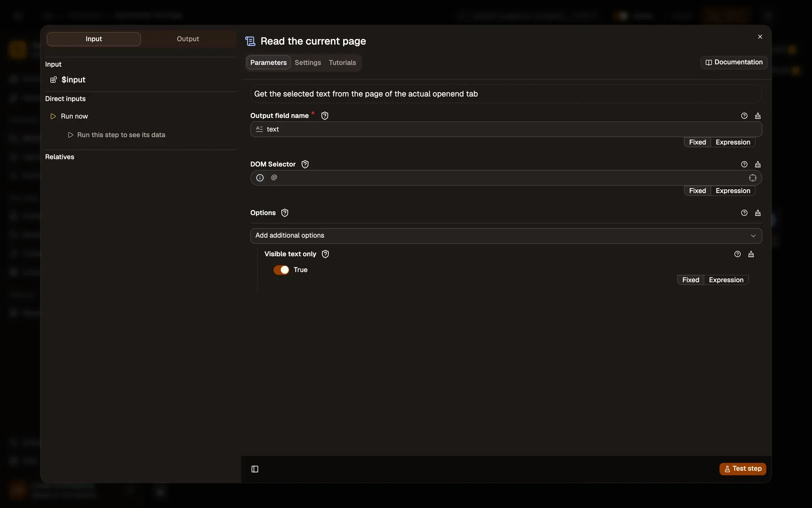Click the info icon inside DOM Selector field
The width and height of the screenshot is (812, 508).
click(260, 178)
